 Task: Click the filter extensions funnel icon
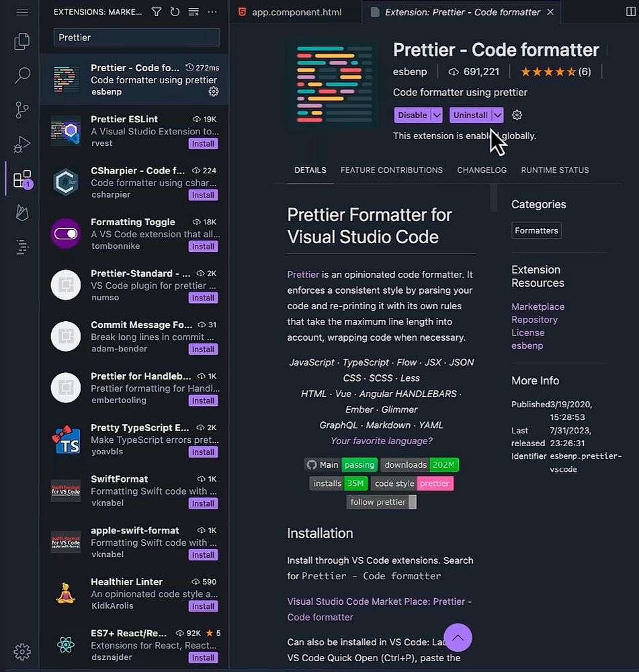tap(157, 12)
